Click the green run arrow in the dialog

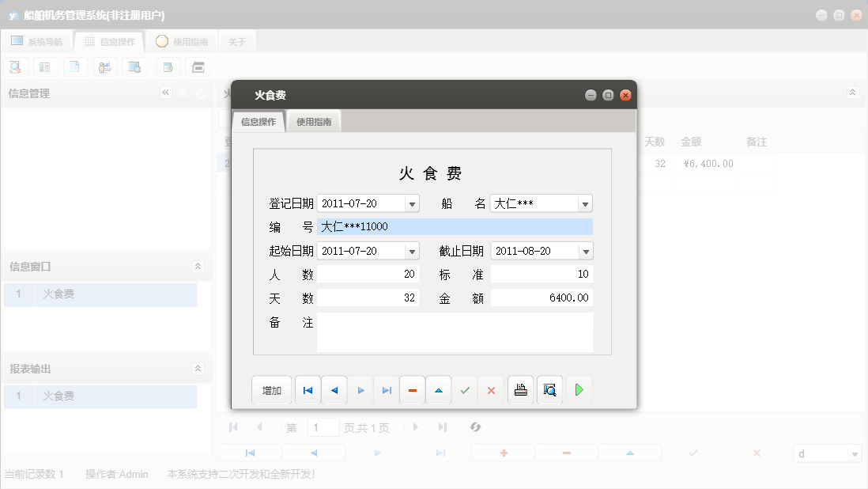pyautogui.click(x=579, y=389)
